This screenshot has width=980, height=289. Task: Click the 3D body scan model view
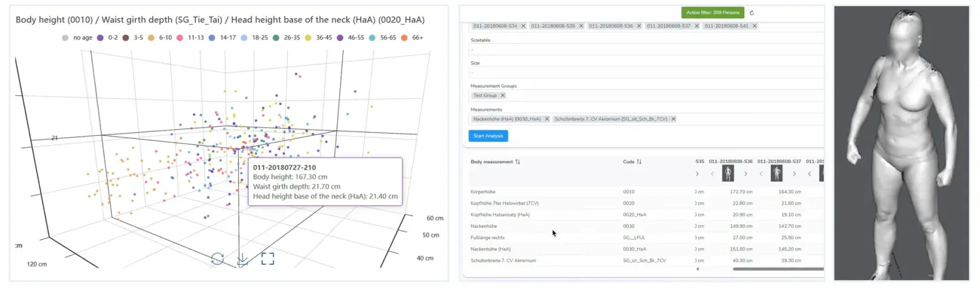click(x=901, y=143)
